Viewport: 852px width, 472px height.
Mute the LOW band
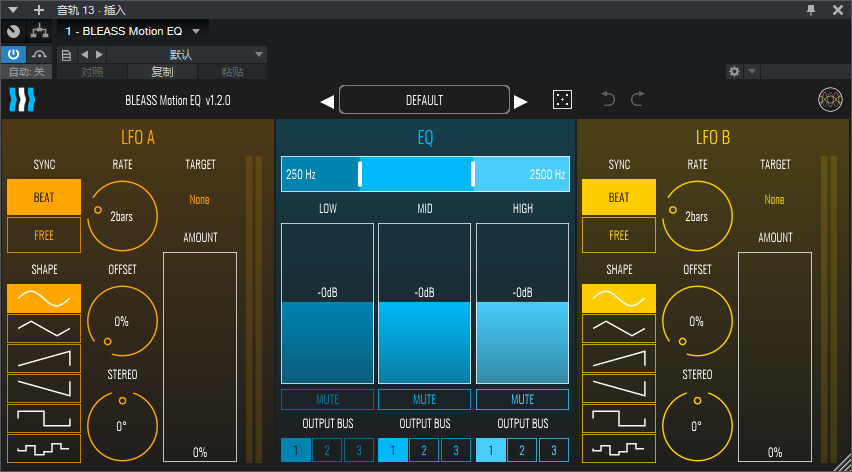click(327, 400)
